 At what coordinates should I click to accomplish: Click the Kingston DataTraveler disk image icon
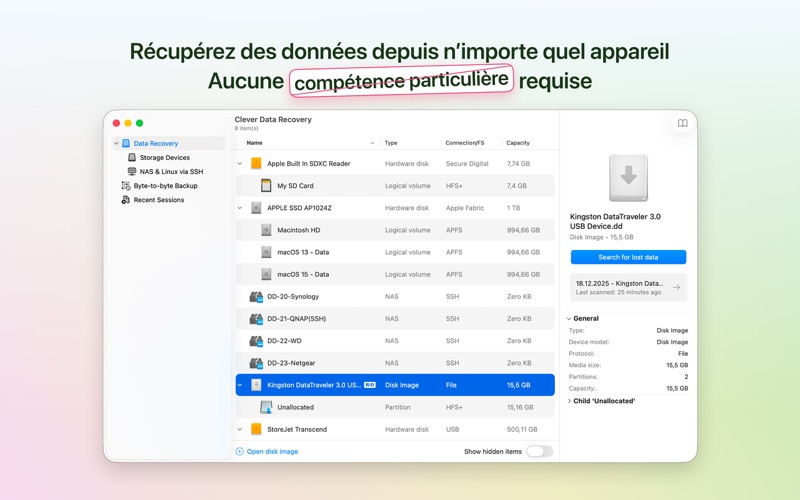click(256, 385)
